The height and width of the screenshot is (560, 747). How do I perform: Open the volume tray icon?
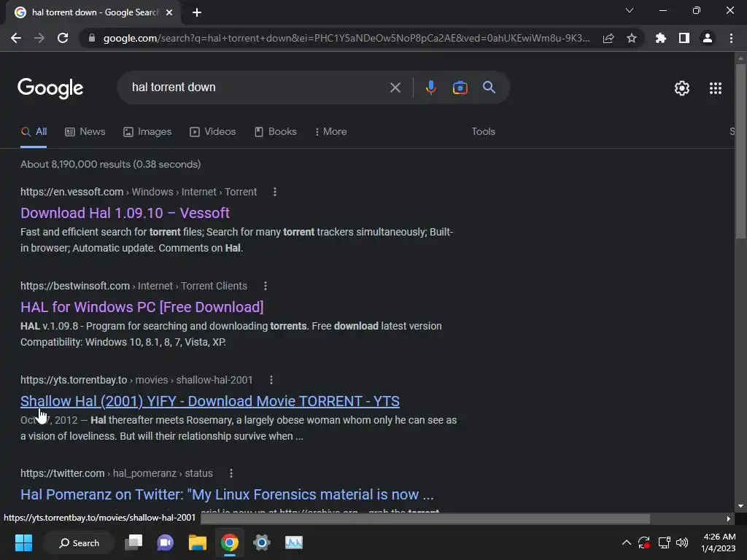[682, 542]
